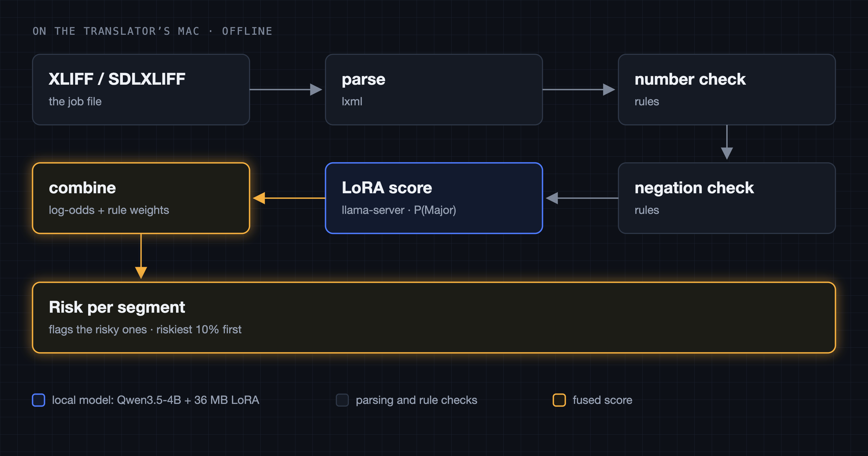Click the 'parse' title text
Viewport: 868px width, 456px height.
pyautogui.click(x=363, y=80)
